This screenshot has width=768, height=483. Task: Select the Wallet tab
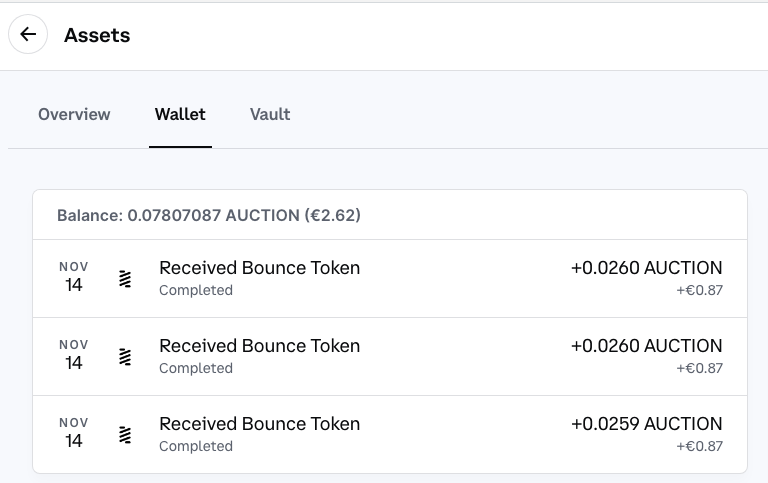point(180,115)
